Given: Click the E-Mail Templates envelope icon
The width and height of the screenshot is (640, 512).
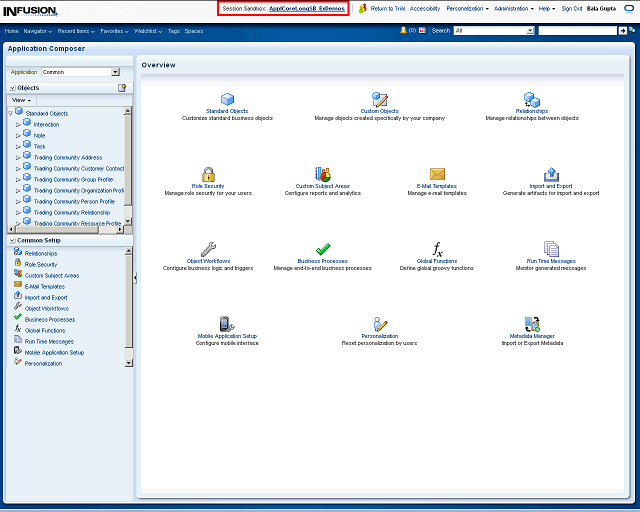Looking at the screenshot, I should (x=437, y=174).
